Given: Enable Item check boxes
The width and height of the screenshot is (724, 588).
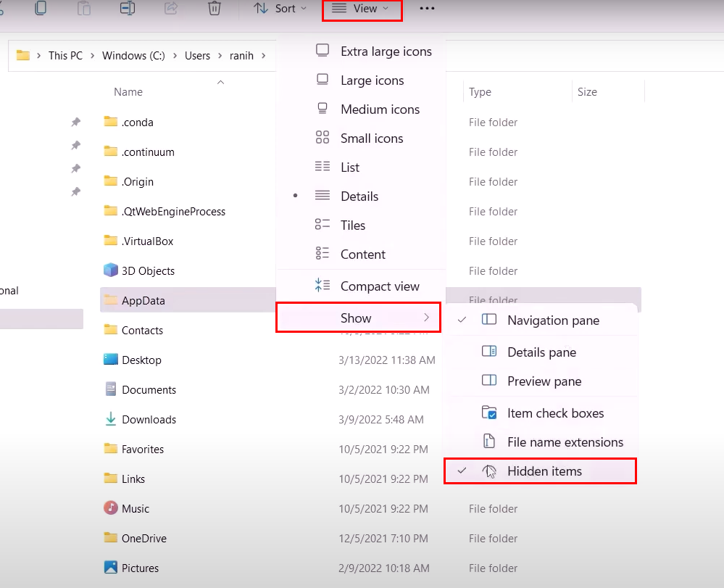Looking at the screenshot, I should tap(555, 413).
